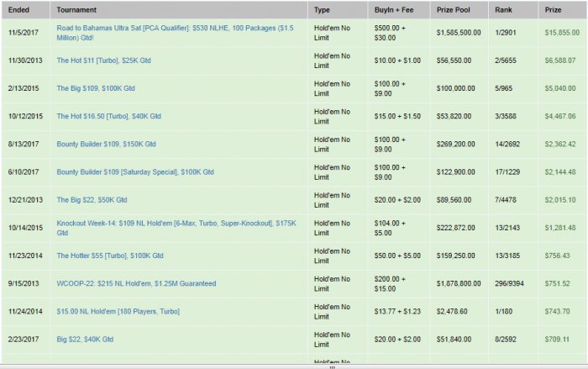
Task: Click the bottom horizontal scrollbar grip
Action: point(332,367)
